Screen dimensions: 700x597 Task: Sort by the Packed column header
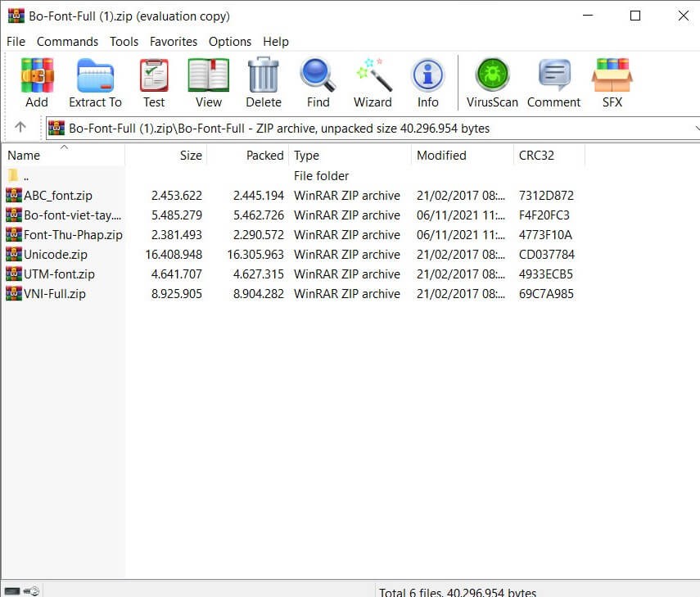(248, 155)
